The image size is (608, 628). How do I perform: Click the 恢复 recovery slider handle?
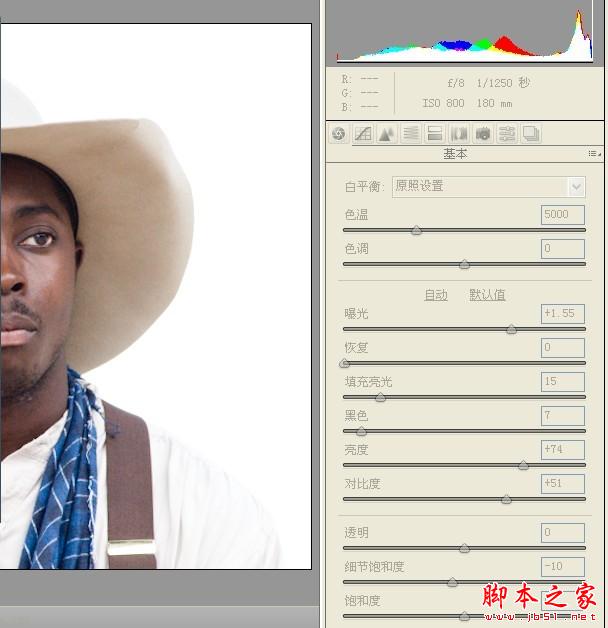pos(344,363)
